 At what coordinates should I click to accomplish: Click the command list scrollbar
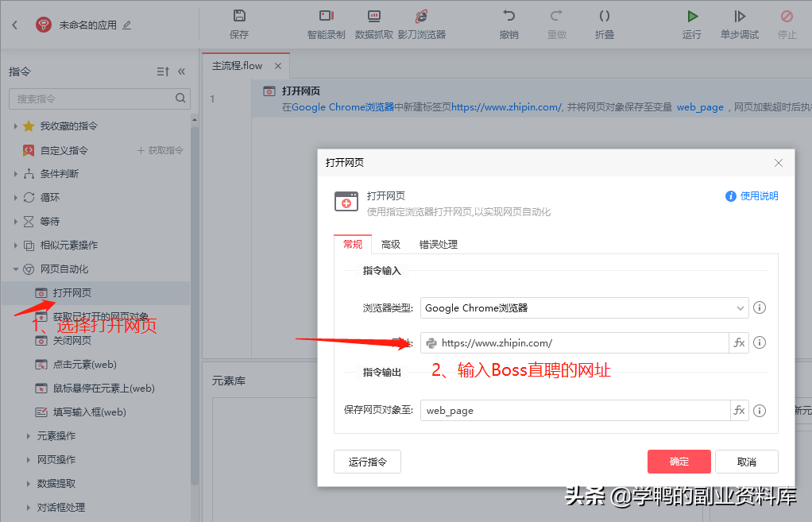195,306
